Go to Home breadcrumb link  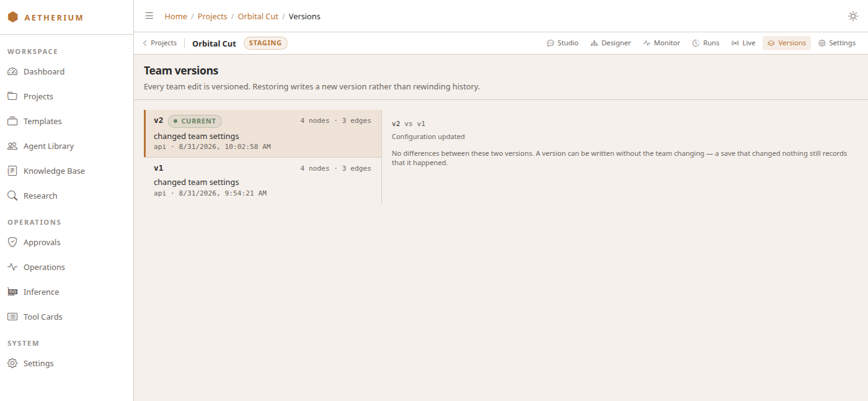click(176, 17)
